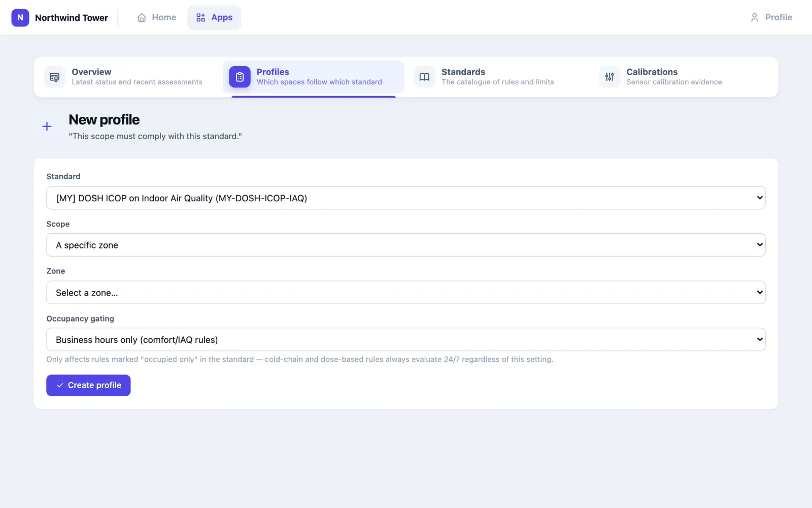The image size is (812, 508).
Task: Click the Occupancy gating label
Action: pyautogui.click(x=80, y=319)
